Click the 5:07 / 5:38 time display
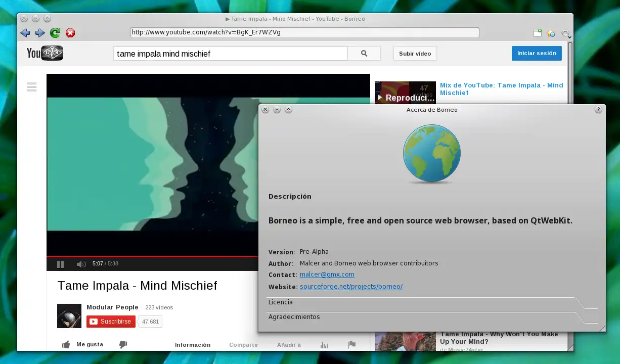The image size is (620, 364). pyautogui.click(x=105, y=264)
